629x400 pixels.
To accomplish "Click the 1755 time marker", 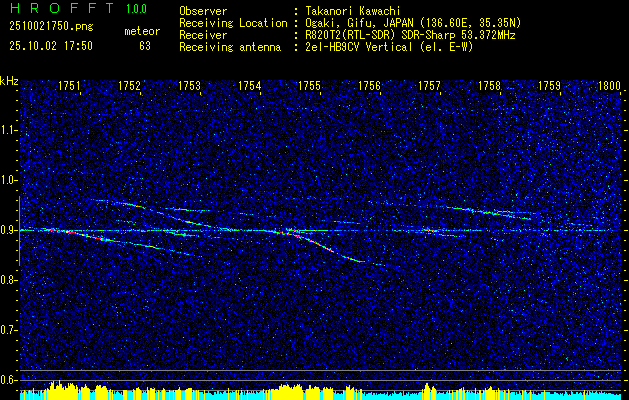I will [x=309, y=85].
